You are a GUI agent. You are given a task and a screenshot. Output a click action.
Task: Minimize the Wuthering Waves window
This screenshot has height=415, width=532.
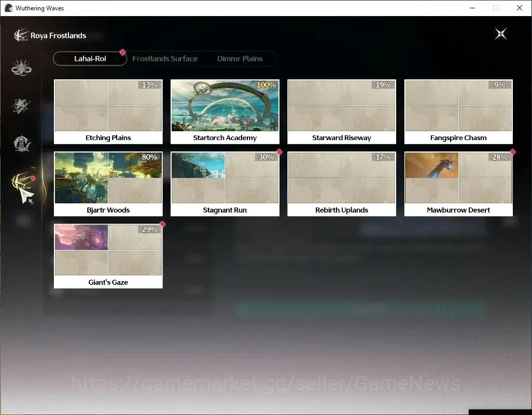pos(472,8)
